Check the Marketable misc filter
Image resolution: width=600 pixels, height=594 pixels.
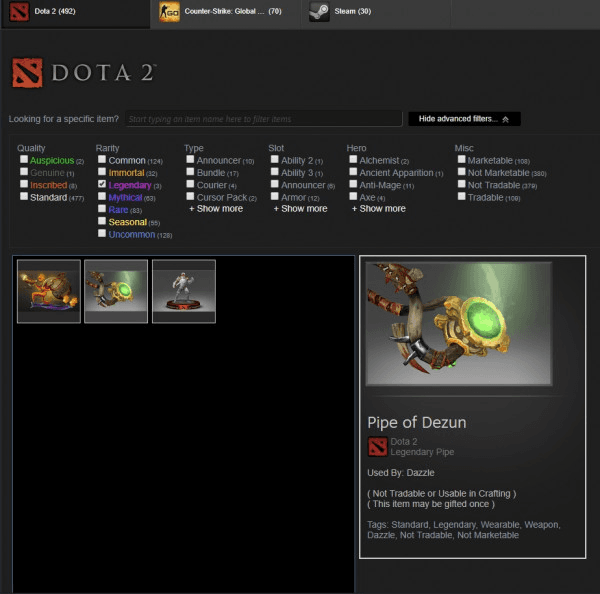(x=462, y=159)
